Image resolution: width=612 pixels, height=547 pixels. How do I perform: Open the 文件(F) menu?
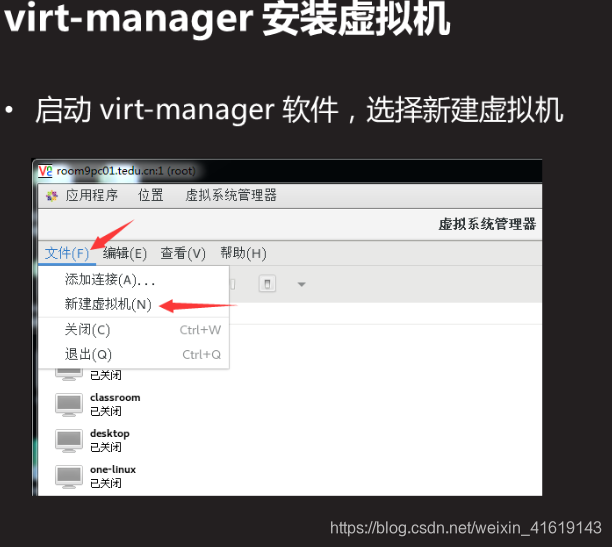click(x=67, y=253)
